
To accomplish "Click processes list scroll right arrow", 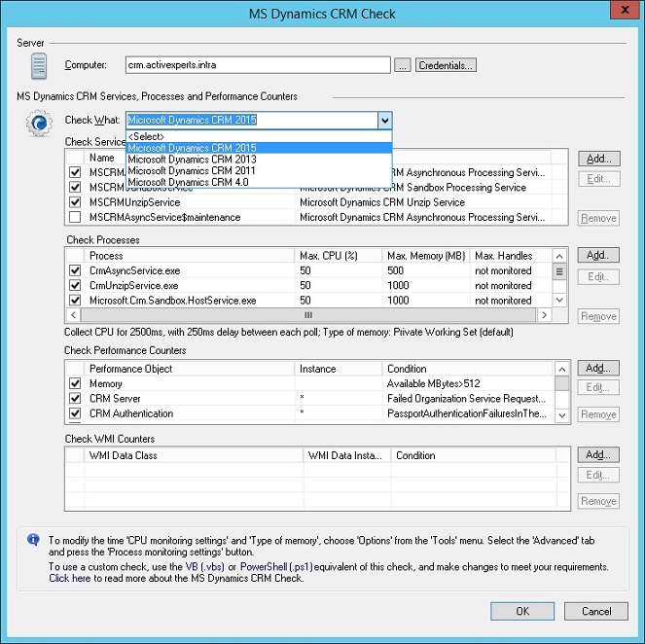I will 544,315.
